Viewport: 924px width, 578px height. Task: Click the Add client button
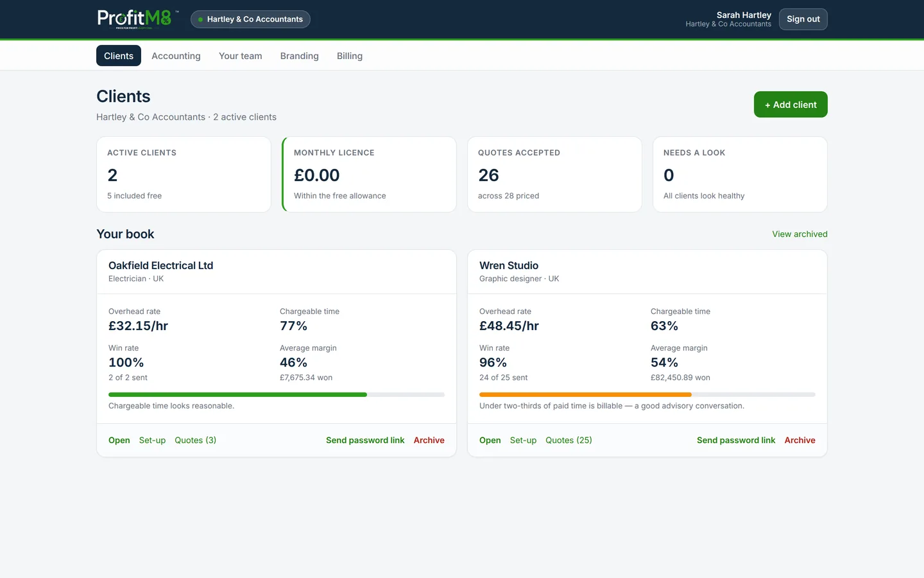click(x=791, y=105)
